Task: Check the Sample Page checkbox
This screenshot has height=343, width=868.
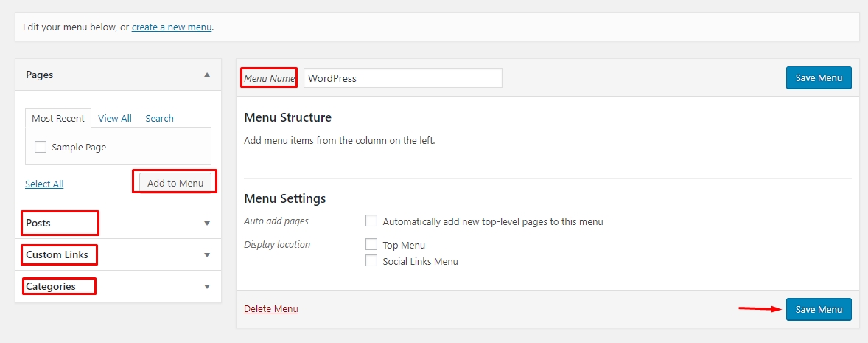Action: tap(41, 147)
